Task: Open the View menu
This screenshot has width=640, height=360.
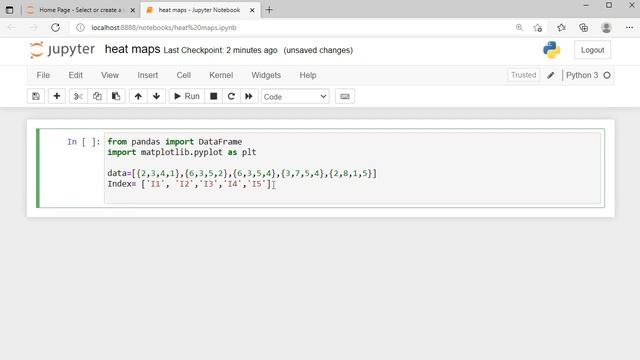Action: (110, 75)
